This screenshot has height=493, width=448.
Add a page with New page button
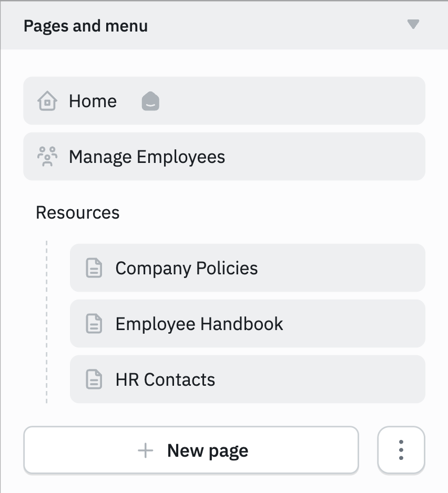coord(207,450)
